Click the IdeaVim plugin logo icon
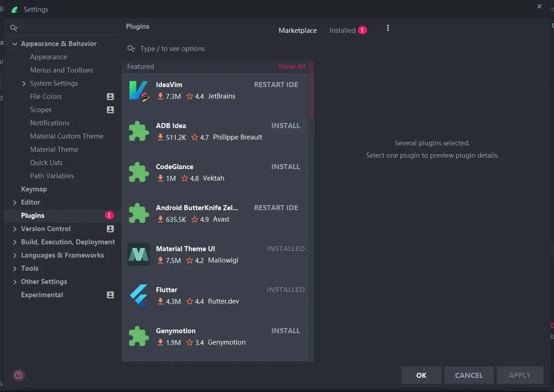 (x=139, y=91)
